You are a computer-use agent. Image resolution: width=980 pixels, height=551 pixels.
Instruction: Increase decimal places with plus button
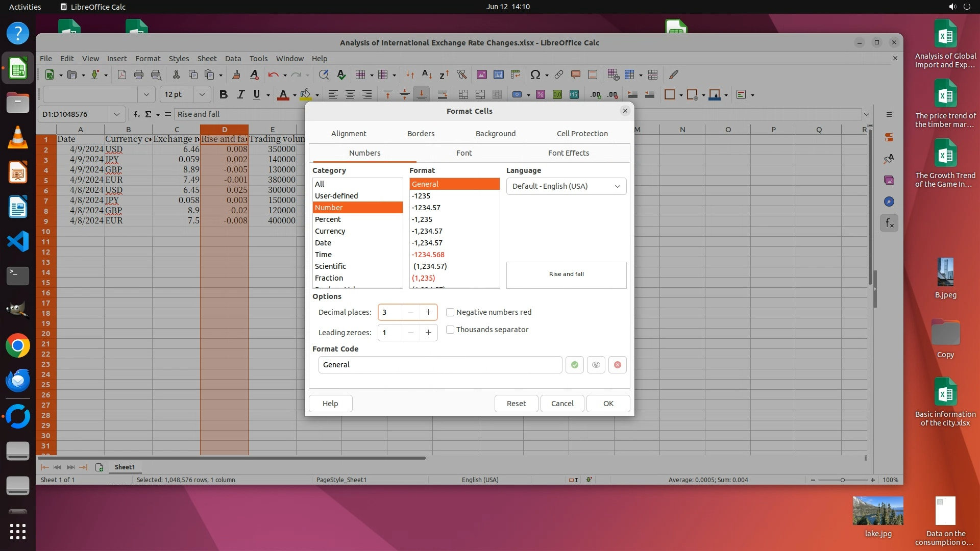click(428, 312)
